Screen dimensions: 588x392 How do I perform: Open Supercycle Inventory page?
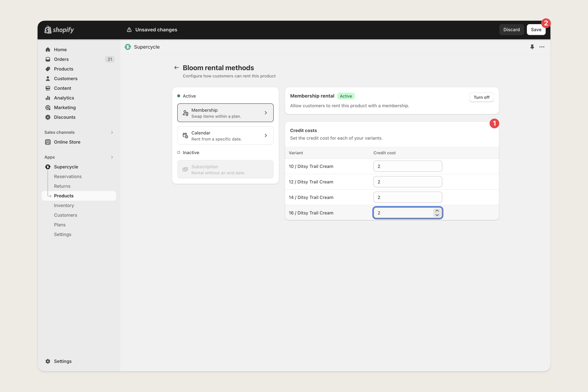click(64, 205)
